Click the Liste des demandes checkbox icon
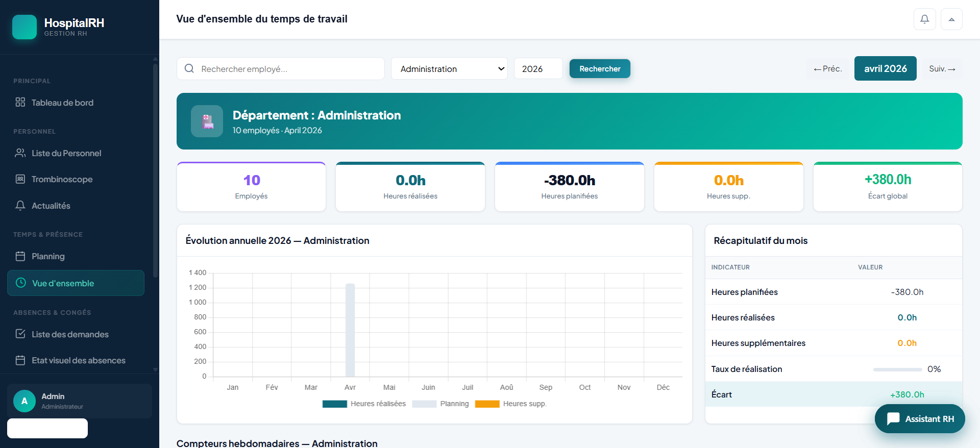The height and width of the screenshot is (448, 980). 20,334
